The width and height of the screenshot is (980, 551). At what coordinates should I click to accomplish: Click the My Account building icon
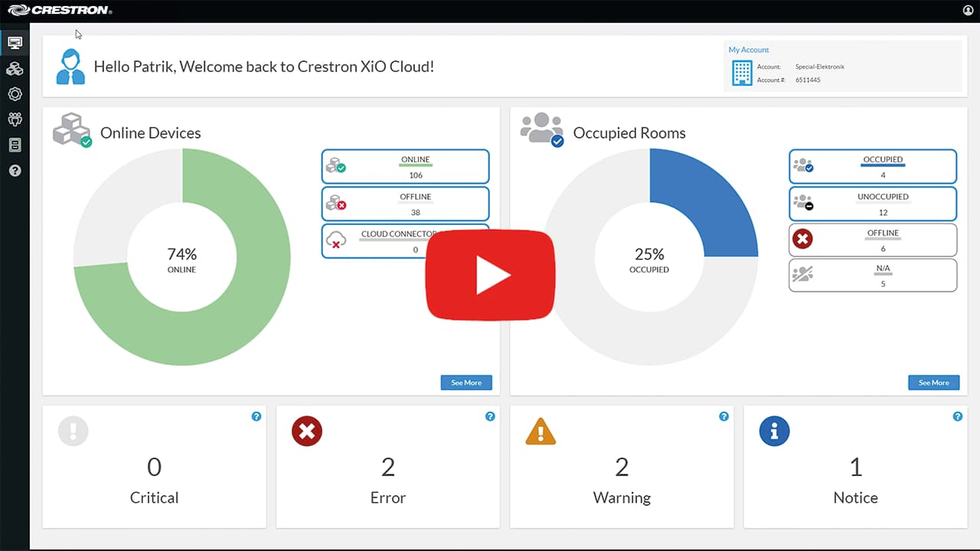click(742, 73)
